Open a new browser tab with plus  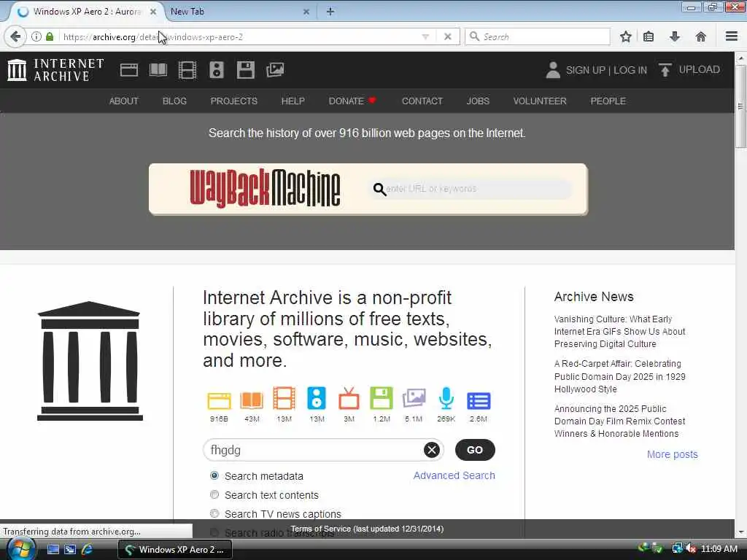tap(330, 12)
